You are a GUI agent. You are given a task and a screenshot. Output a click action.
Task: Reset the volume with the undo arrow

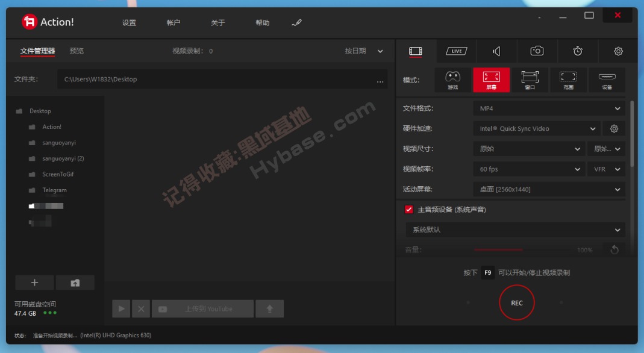click(x=614, y=249)
